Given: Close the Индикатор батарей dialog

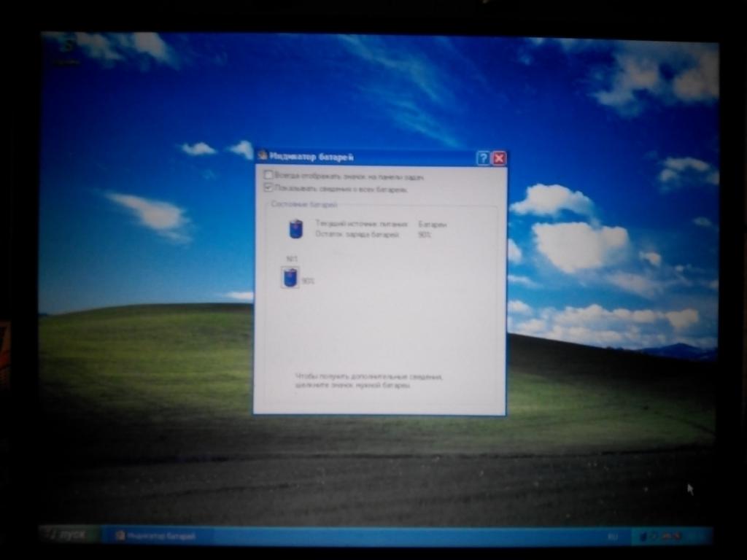Looking at the screenshot, I should pos(499,158).
